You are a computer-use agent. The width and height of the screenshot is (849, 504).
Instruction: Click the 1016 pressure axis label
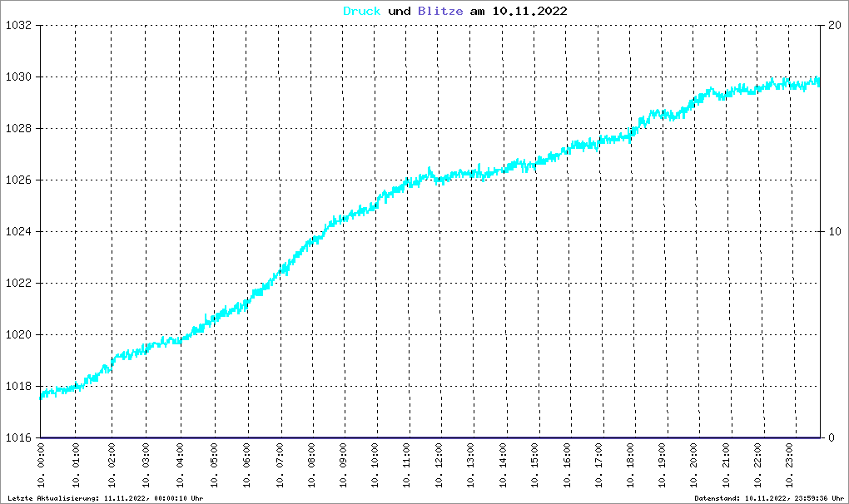(x=17, y=437)
